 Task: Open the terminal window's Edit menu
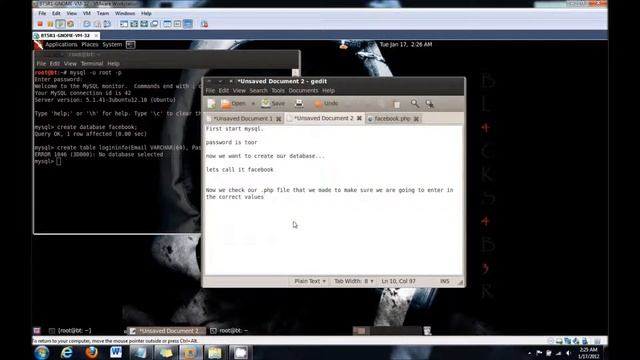tap(55, 64)
